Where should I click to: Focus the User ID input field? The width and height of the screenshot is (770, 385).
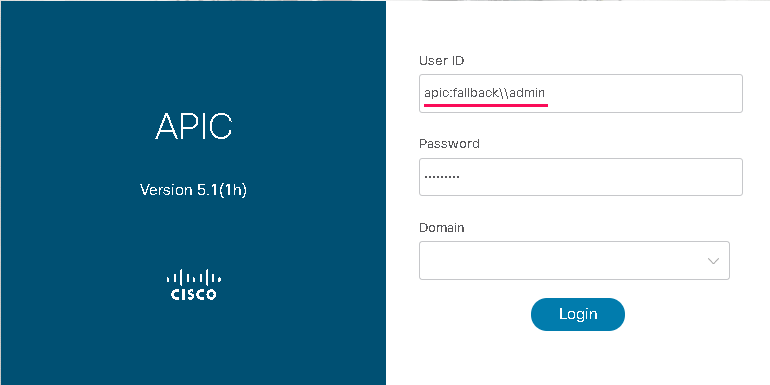(580, 93)
